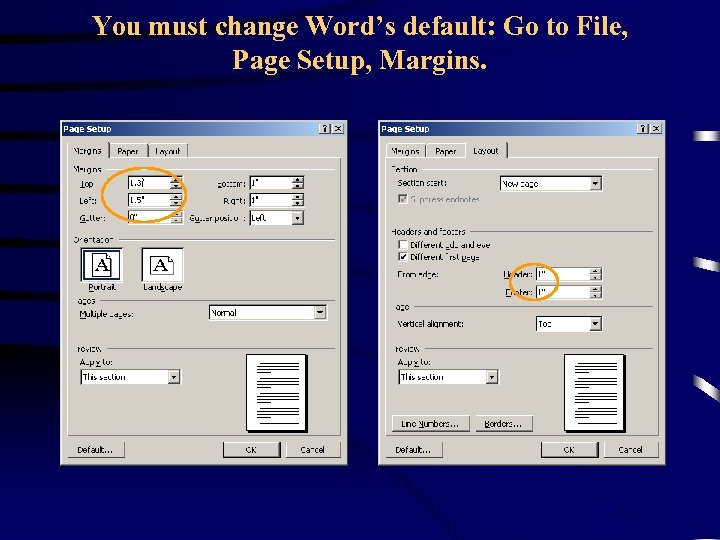The image size is (720, 540).
Task: Open Borders options
Action: (x=503, y=423)
